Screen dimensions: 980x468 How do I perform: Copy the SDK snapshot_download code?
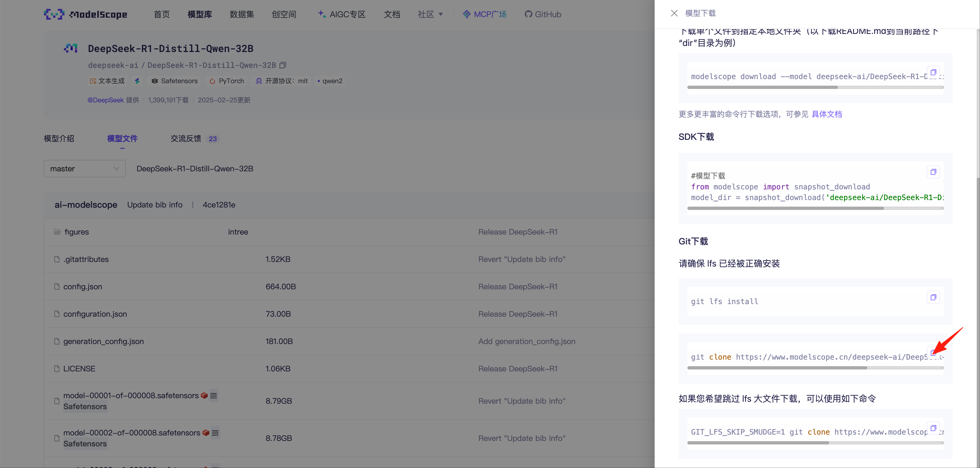pyautogui.click(x=933, y=172)
